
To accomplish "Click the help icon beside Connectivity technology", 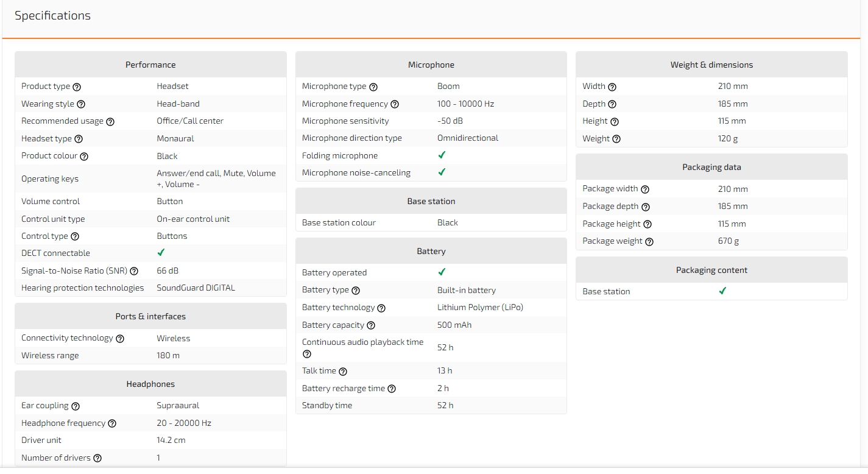I will pos(120,339).
